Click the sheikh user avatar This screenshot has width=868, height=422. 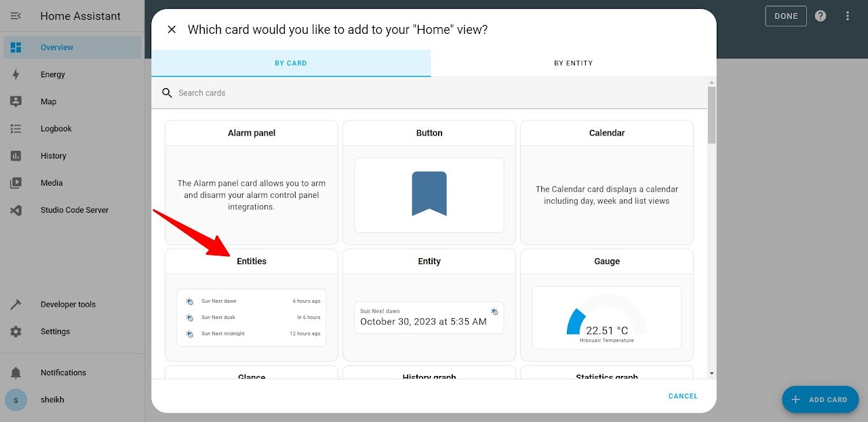[16, 400]
